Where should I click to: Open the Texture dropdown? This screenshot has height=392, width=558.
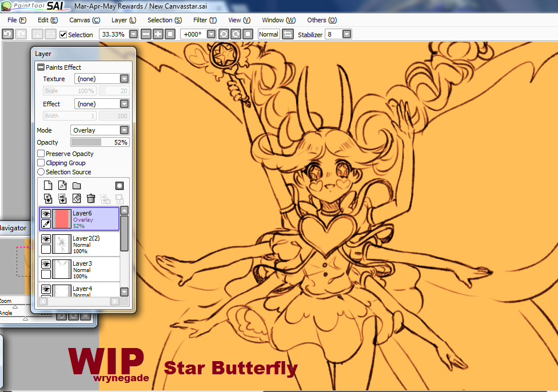124,79
